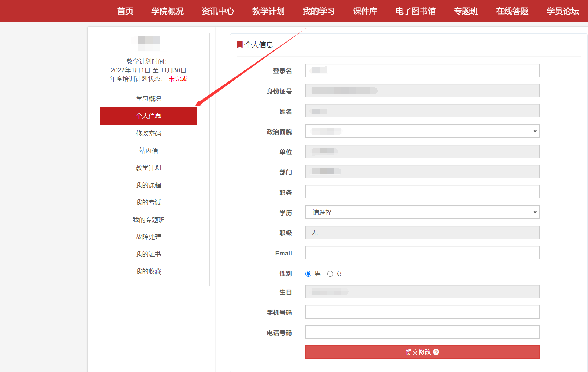The width and height of the screenshot is (588, 372).
Task: Open 站内信 messages in the sidebar
Action: 149,151
